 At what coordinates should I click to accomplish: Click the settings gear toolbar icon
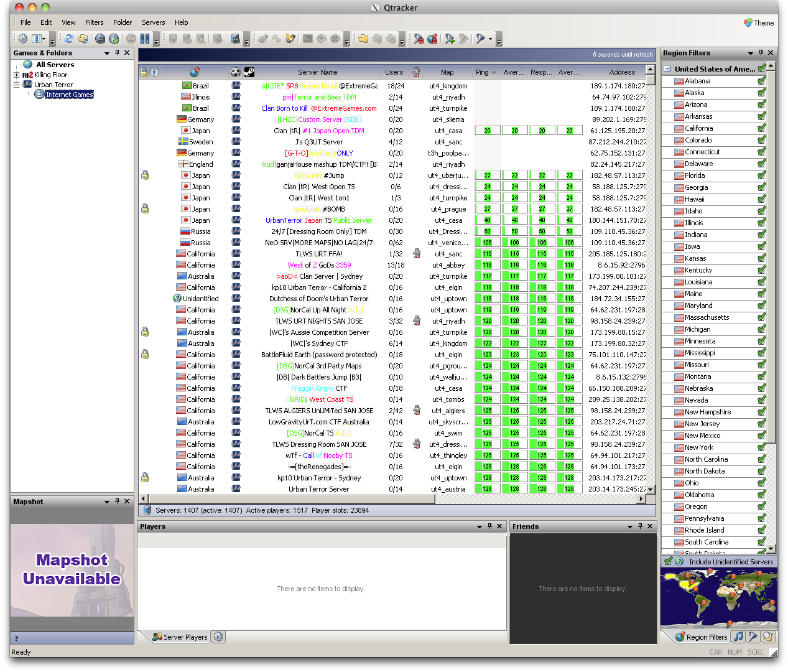pos(22,39)
